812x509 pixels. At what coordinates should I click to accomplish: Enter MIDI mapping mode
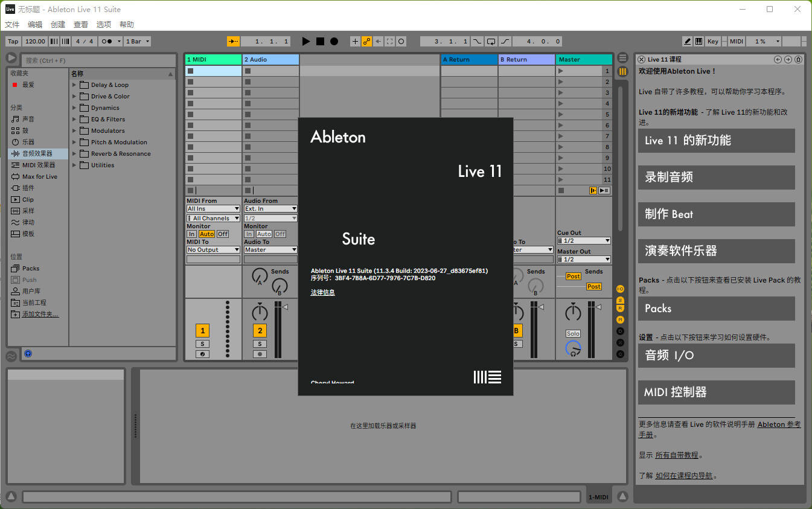click(736, 41)
